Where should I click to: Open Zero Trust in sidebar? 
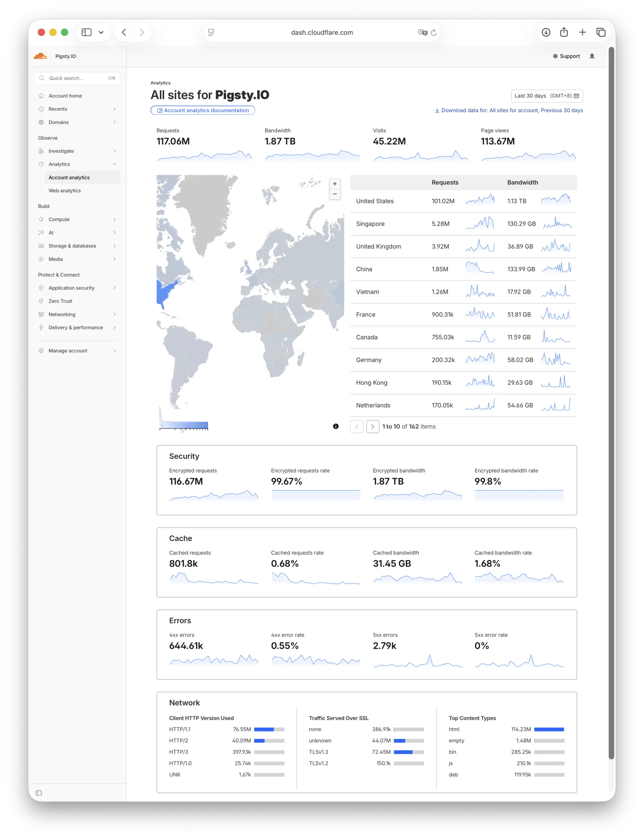[77, 301]
